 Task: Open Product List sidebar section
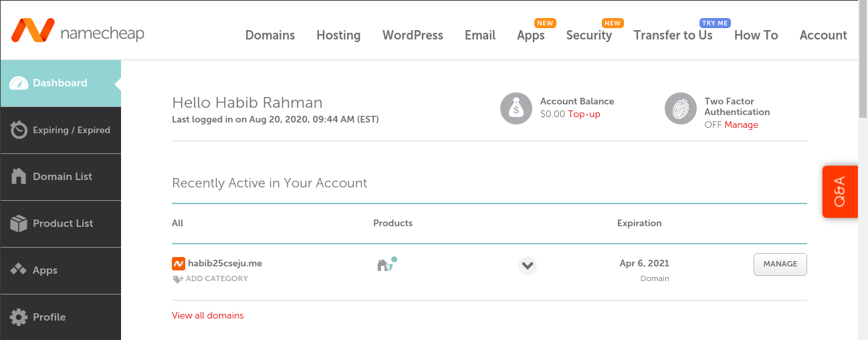point(60,224)
